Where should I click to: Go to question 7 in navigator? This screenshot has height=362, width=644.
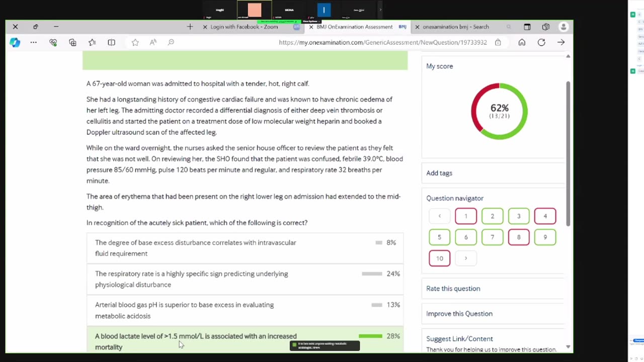pos(492,237)
